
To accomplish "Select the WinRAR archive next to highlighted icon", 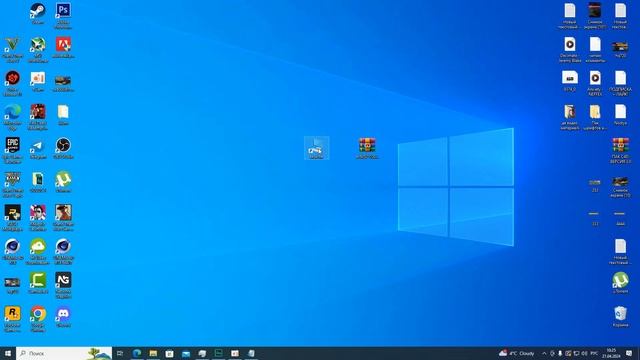I will pos(367,145).
